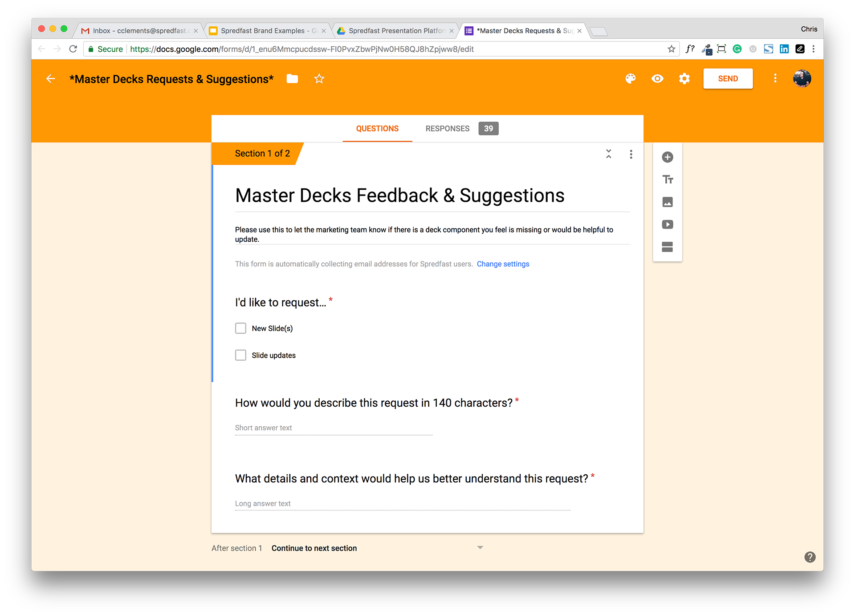The image size is (855, 616).
Task: Switch to the Responses tab
Action: pos(447,129)
